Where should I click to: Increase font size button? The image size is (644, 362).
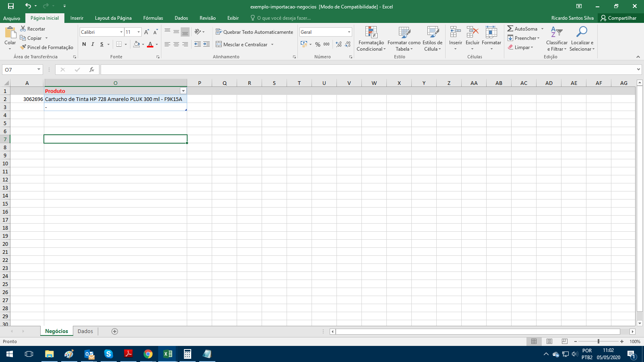click(x=147, y=32)
